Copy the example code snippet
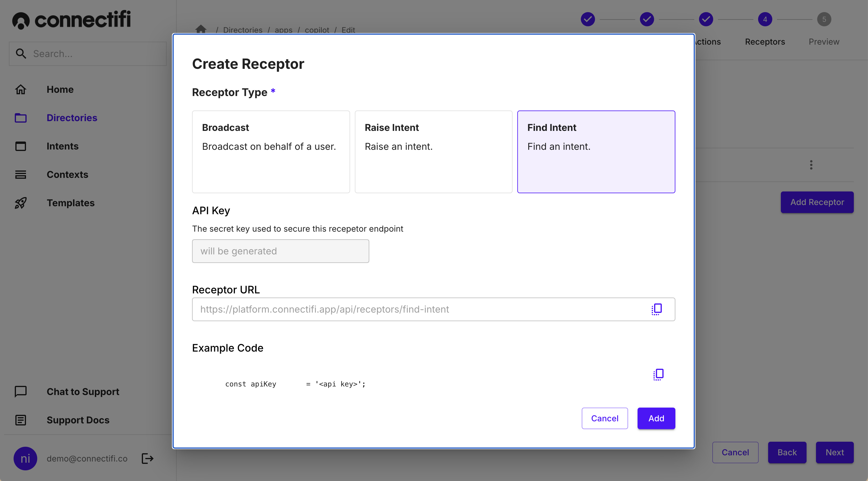 [x=659, y=374]
